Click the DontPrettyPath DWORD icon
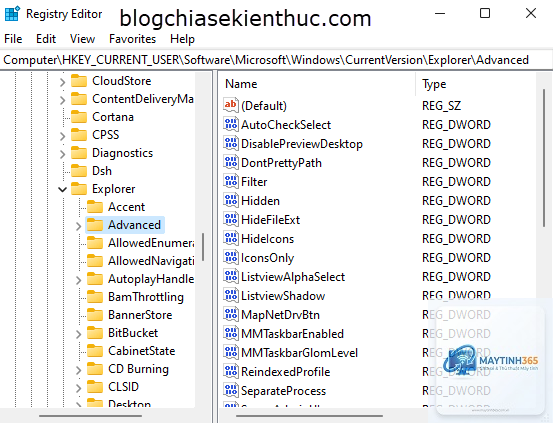Viewport: 553px width, 423px height. [x=231, y=163]
